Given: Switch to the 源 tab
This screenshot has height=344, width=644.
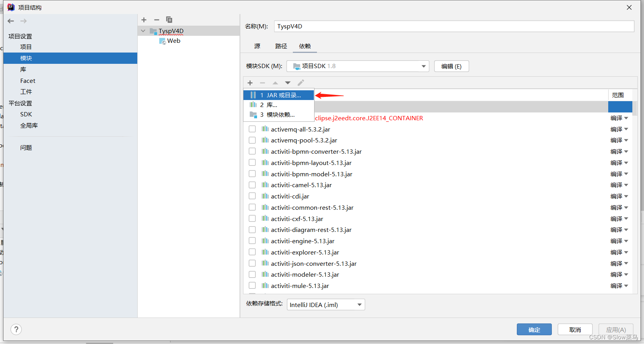Looking at the screenshot, I should click(257, 46).
